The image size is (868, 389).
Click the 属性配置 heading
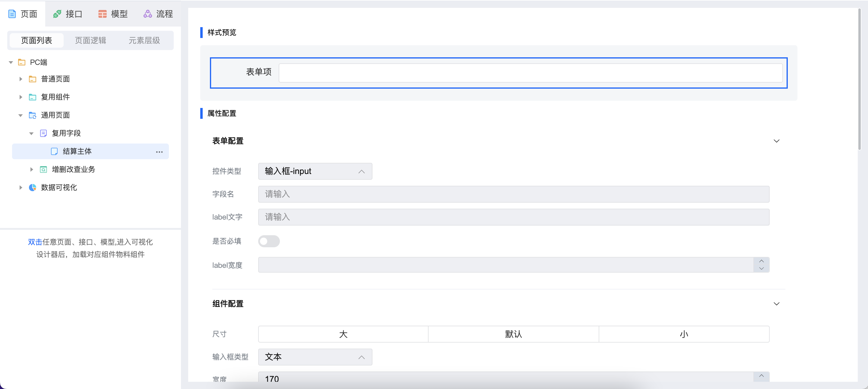pyautogui.click(x=222, y=113)
